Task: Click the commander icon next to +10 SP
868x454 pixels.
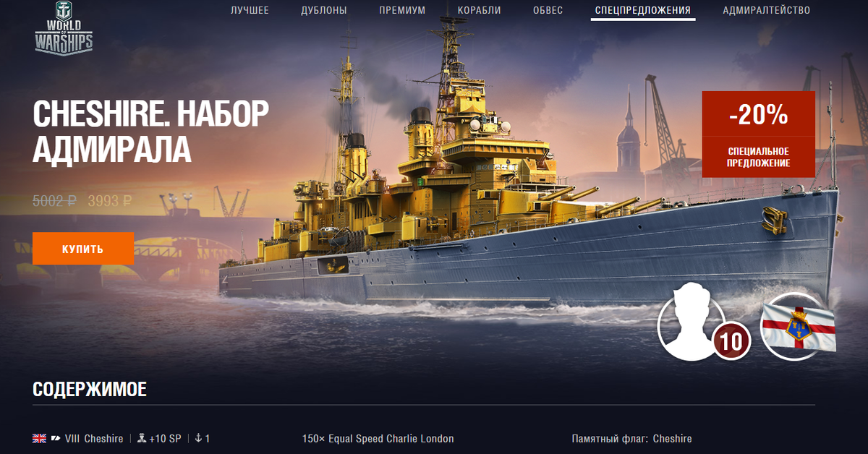Action: coord(142,439)
